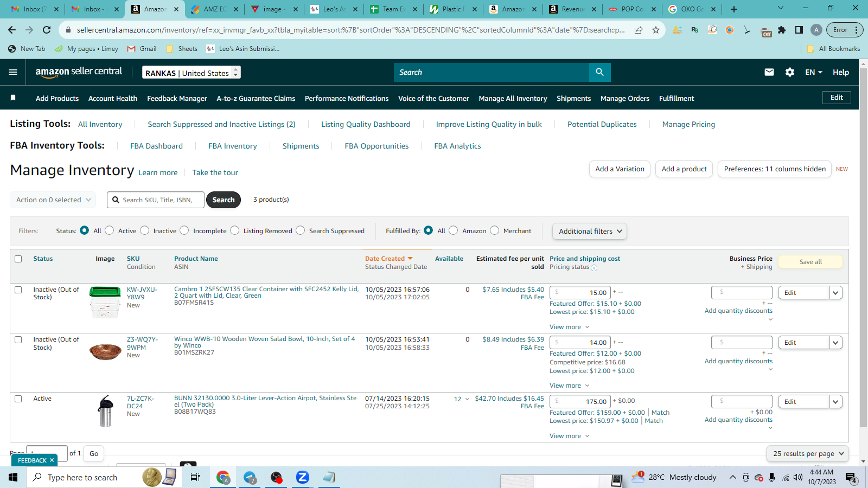Image resolution: width=868 pixels, height=488 pixels.
Task: Select the Search Suppressed status radio
Action: point(301,230)
